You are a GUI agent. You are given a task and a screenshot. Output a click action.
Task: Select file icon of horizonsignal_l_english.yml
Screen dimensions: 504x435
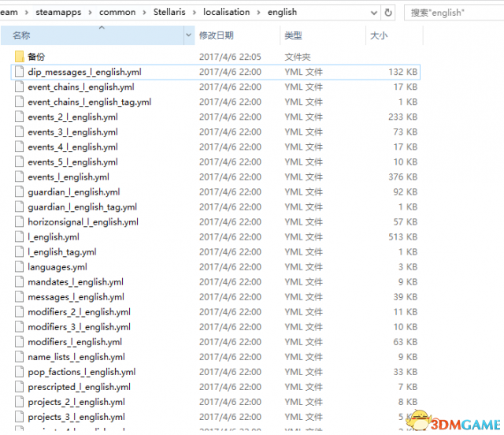point(19,221)
